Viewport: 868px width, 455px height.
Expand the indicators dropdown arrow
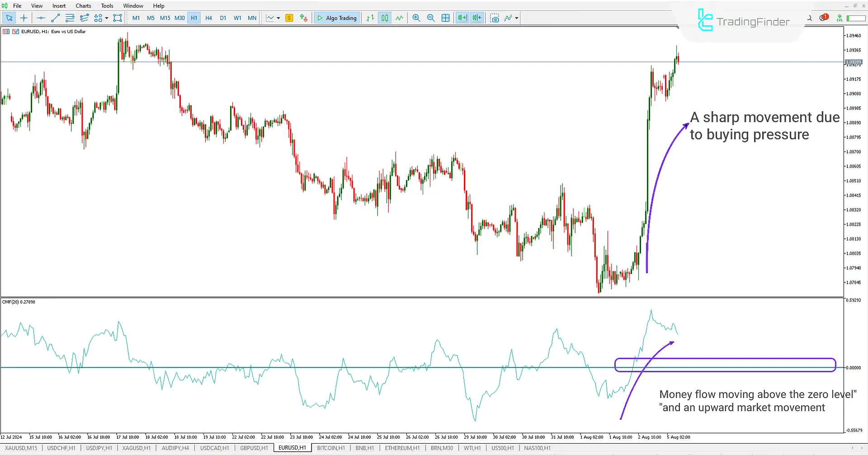(515, 18)
